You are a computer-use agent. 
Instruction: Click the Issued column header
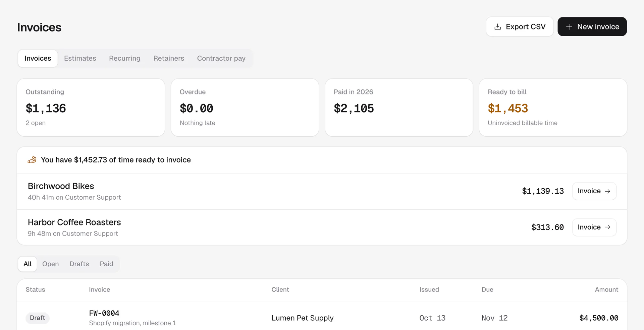click(x=429, y=290)
